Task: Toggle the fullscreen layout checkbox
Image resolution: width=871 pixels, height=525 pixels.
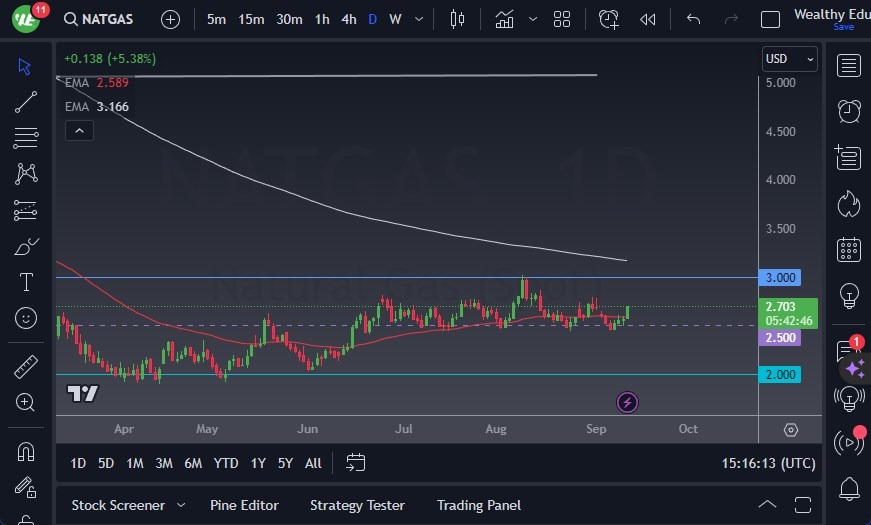Action: pos(770,19)
